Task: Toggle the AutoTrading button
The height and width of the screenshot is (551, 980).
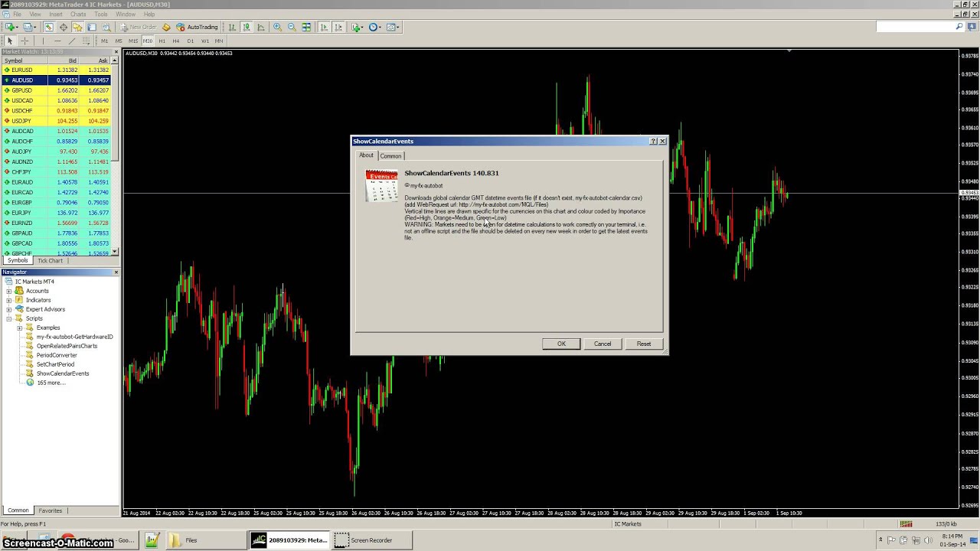Action: click(x=197, y=27)
